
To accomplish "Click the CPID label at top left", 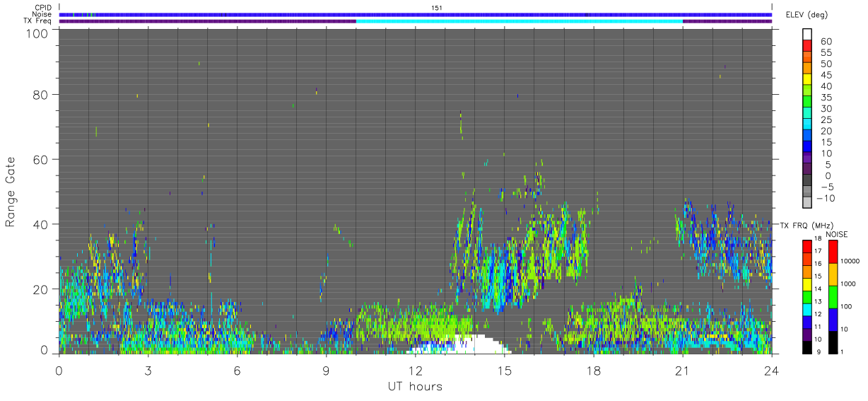I will 43,8.
